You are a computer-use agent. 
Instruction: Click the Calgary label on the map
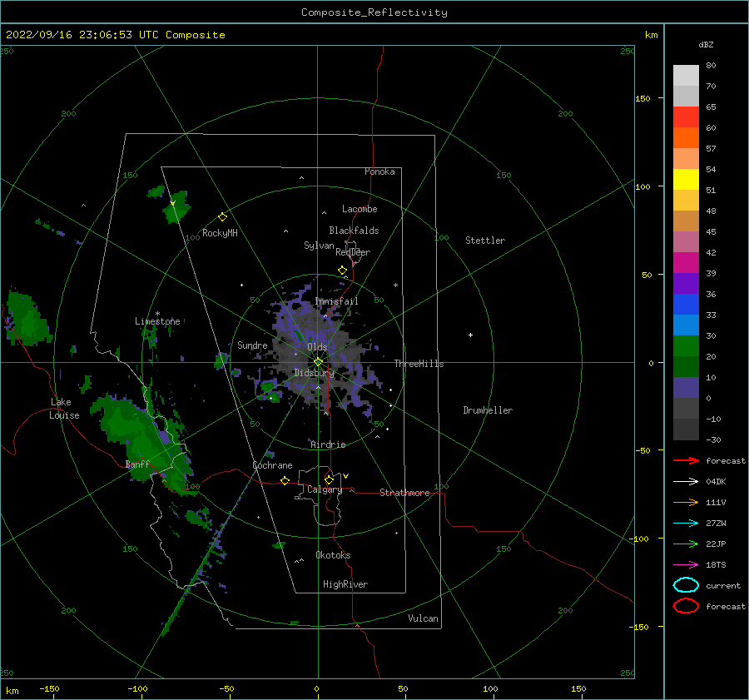[x=325, y=489]
